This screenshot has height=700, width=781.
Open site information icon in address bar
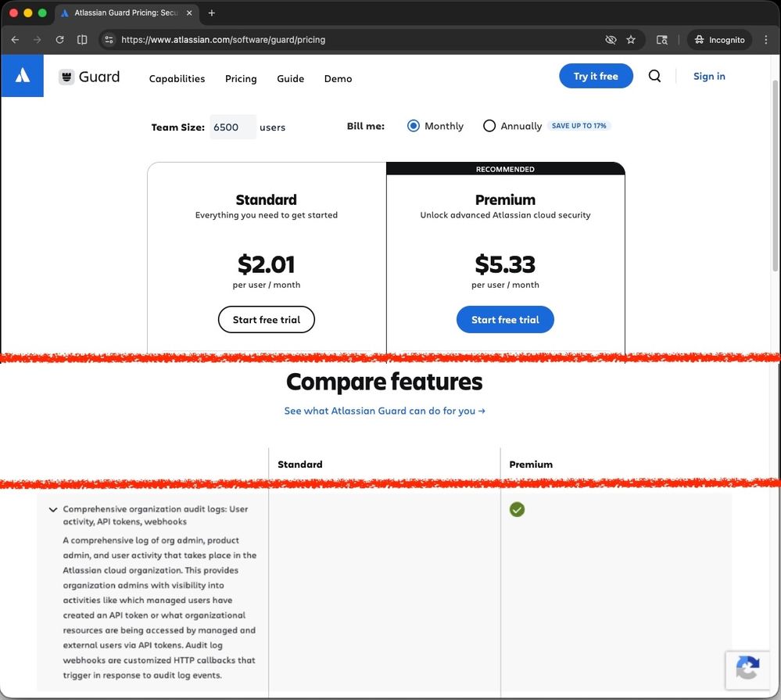109,40
